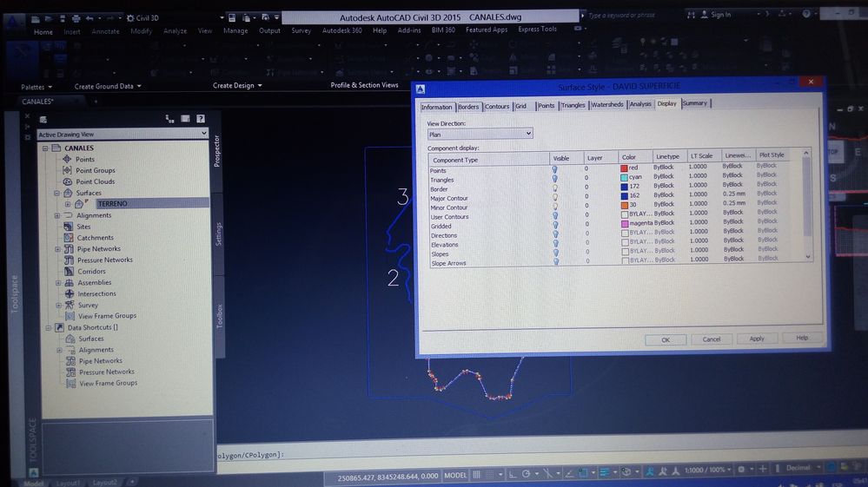The image size is (868, 487).
Task: Click the OK button in Surface Style
Action: coord(666,340)
